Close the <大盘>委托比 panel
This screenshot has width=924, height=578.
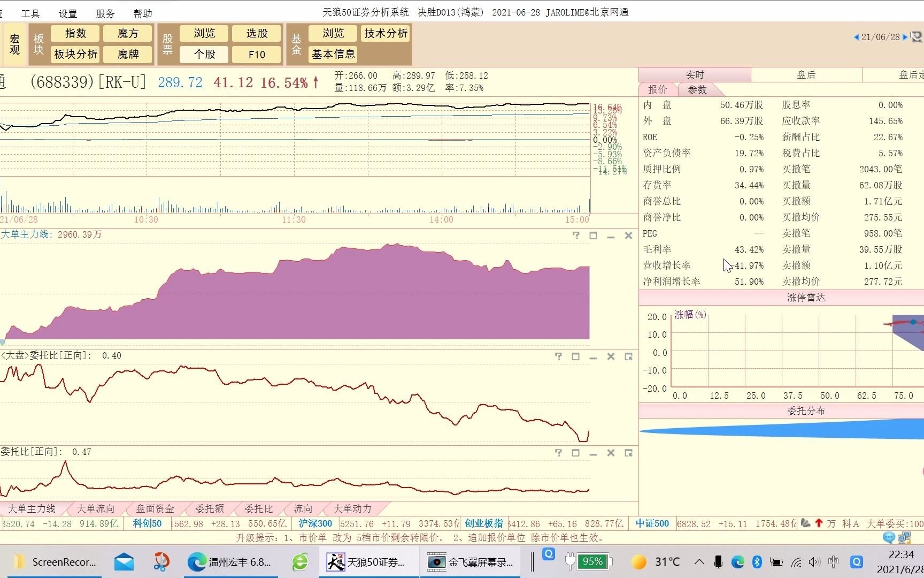coord(611,356)
